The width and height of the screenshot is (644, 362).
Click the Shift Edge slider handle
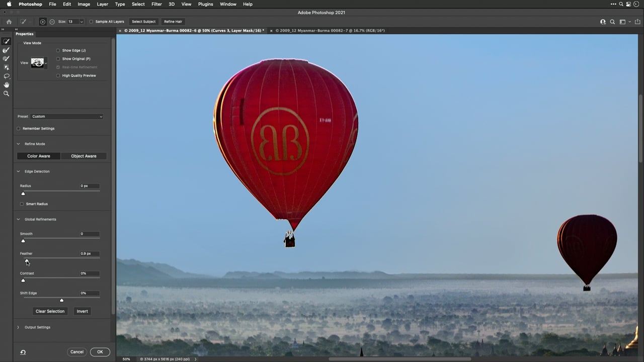click(61, 300)
